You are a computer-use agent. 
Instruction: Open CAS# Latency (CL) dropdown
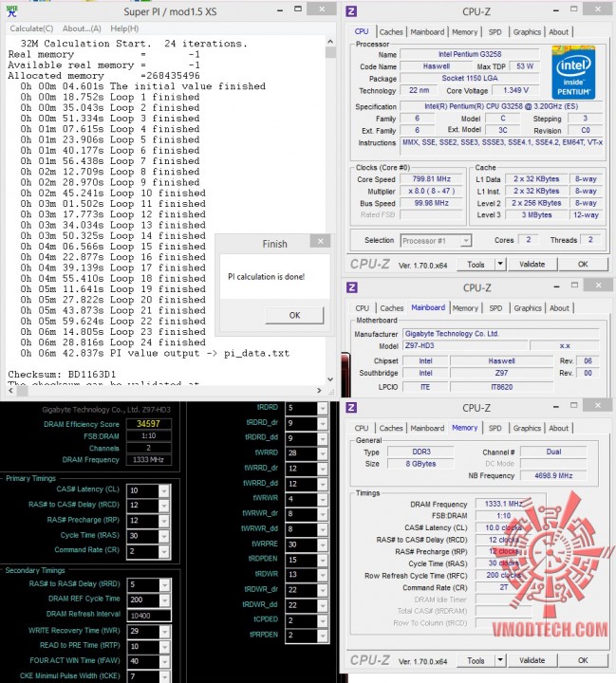[x=164, y=491]
